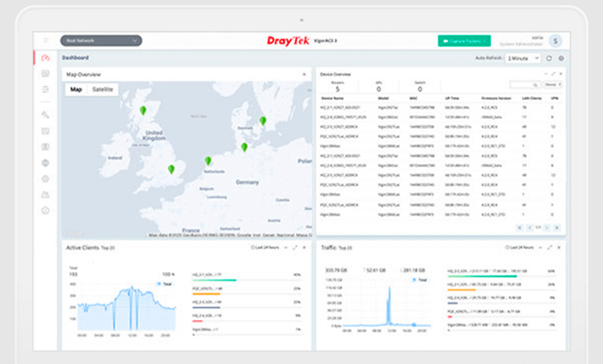Screen dimensions: 603x364
Task: Go to next page of device table
Action: pos(548,227)
